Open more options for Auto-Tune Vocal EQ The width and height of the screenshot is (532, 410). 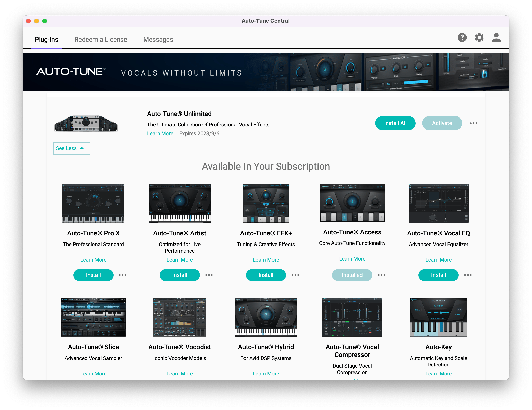[x=468, y=275]
